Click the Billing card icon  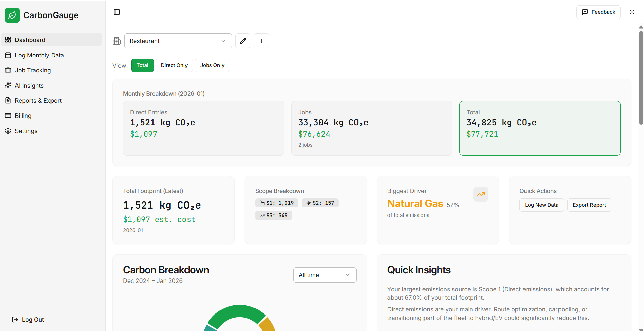8,115
